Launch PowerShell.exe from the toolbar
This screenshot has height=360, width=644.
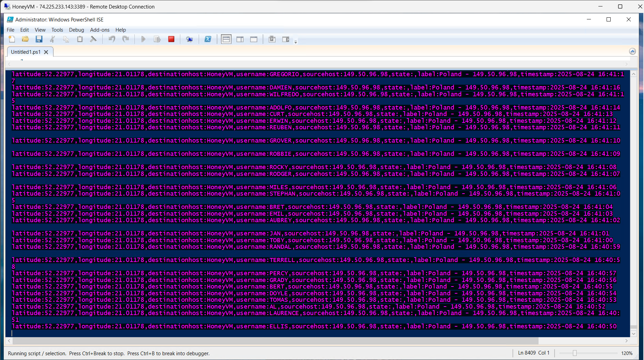[208, 39]
